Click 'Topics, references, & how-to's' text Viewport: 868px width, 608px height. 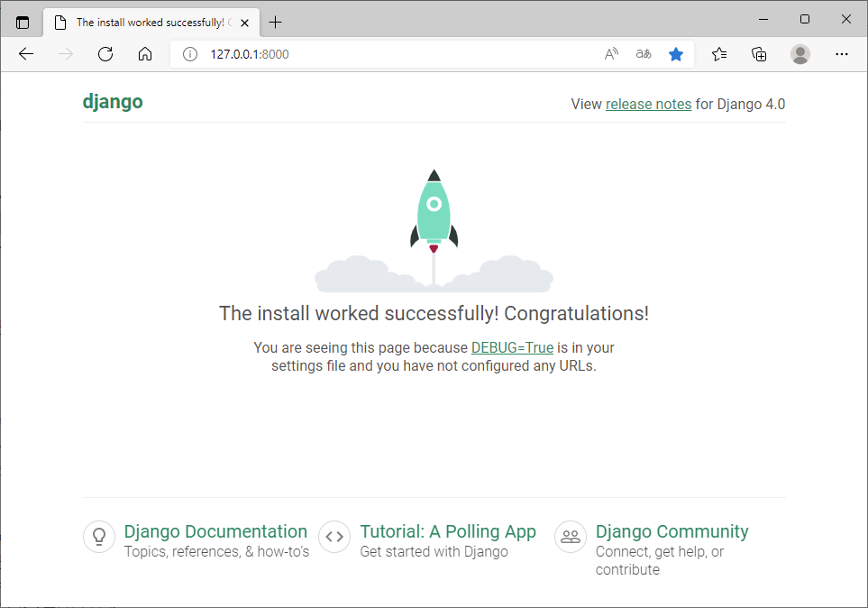(x=216, y=551)
